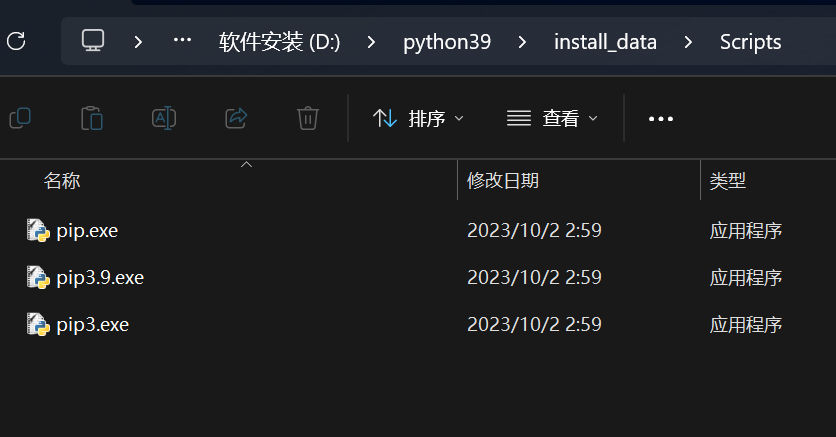Navigate to install_data in breadcrumb path

point(605,42)
